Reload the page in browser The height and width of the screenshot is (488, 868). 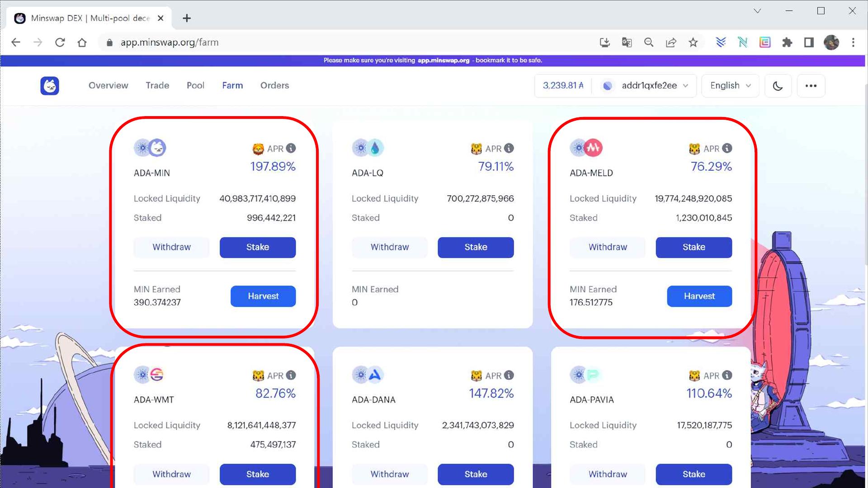pos(60,42)
